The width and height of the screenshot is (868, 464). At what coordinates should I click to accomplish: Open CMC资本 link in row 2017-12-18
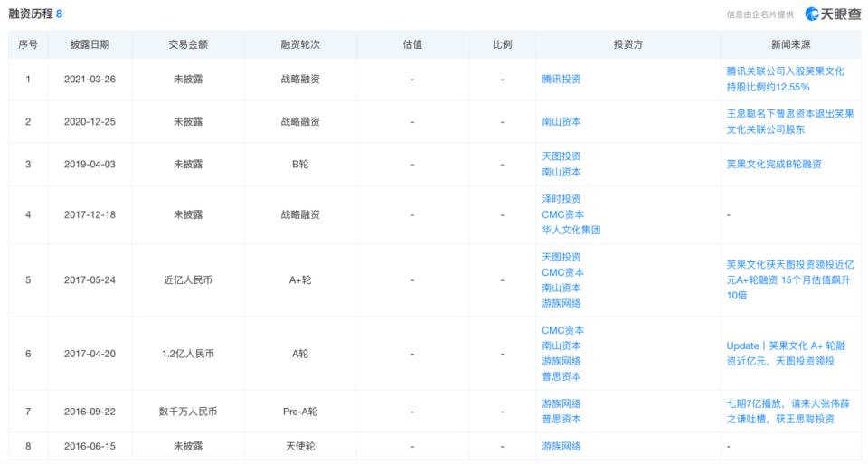tap(562, 214)
